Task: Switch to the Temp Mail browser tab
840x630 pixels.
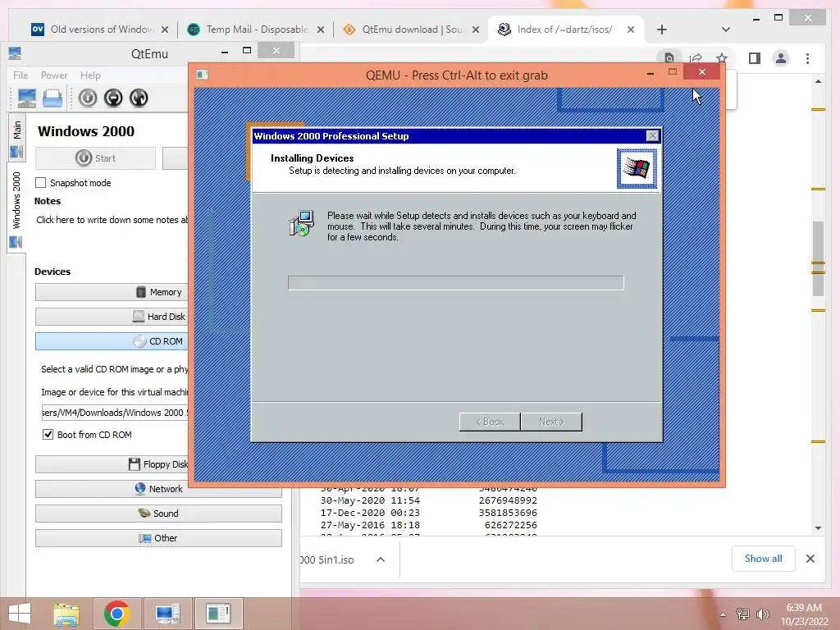Action: pyautogui.click(x=256, y=30)
